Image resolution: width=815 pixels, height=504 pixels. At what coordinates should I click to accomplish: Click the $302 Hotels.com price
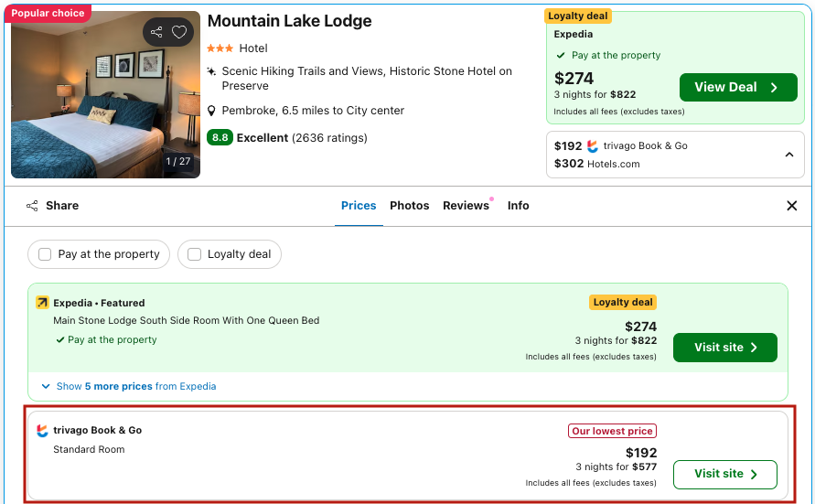596,165
